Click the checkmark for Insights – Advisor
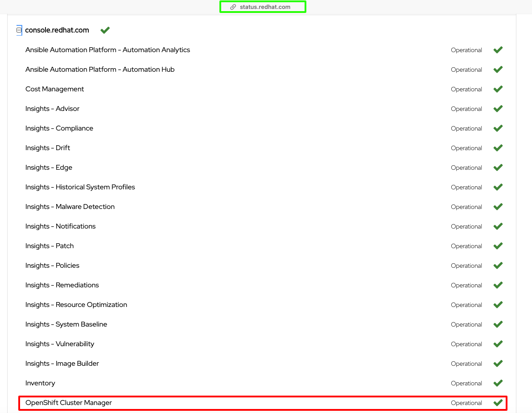The height and width of the screenshot is (413, 532). pos(498,109)
